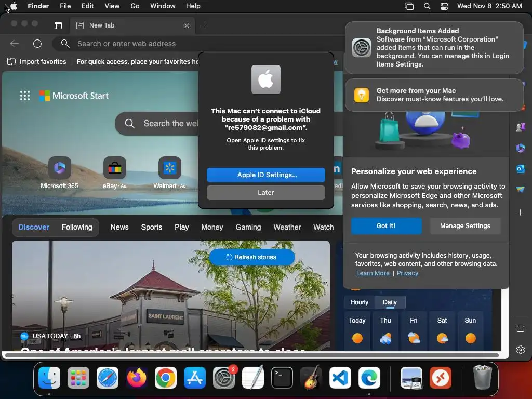
Task: Open sidebar settings gear icon
Action: pyautogui.click(x=521, y=350)
